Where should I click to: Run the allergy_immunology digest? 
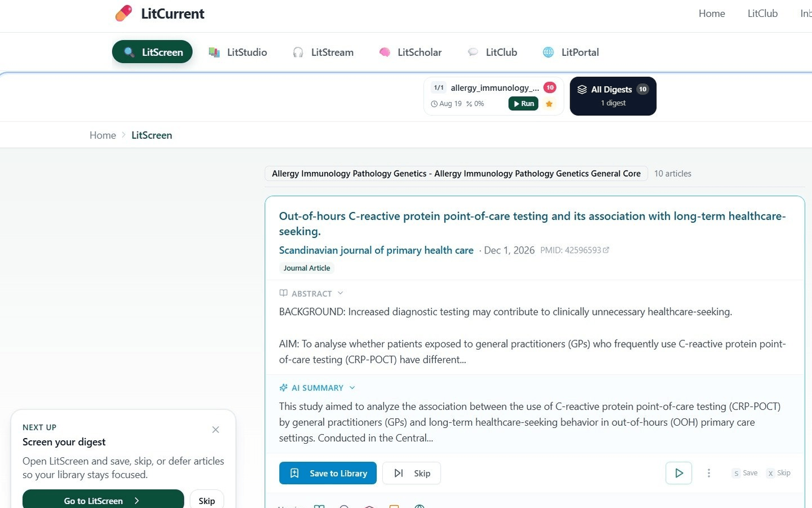[523, 103]
